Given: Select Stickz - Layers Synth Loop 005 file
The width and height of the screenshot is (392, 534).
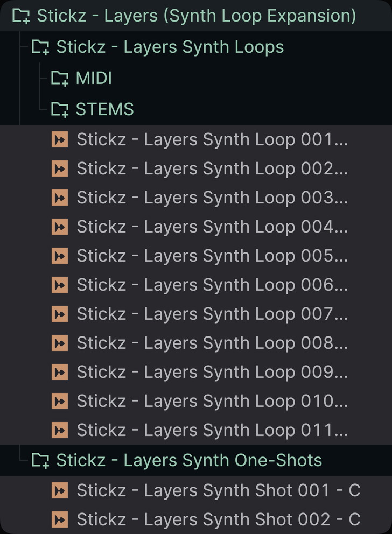Looking at the screenshot, I should 196,256.
